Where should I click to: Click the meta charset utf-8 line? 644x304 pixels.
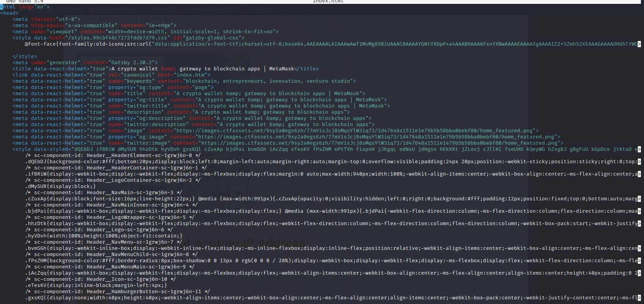(46, 19)
